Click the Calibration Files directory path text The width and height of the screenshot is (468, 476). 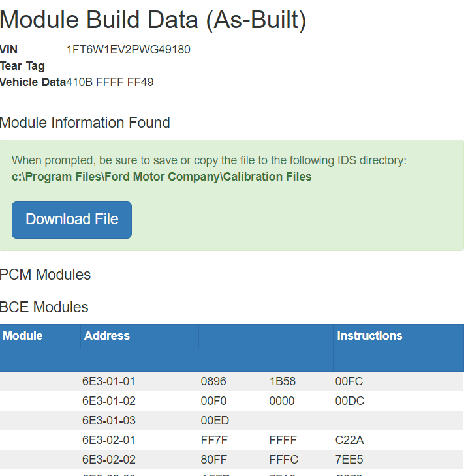point(162,177)
